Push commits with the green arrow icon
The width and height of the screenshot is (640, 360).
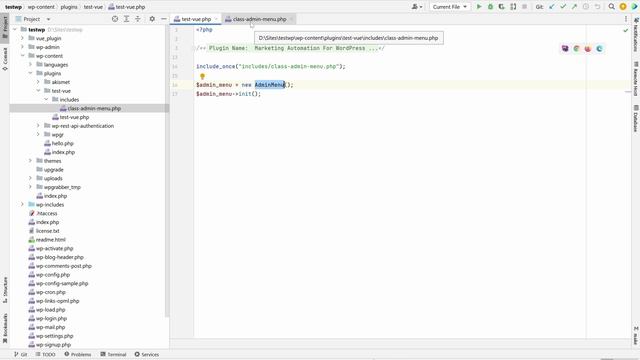[574, 7]
